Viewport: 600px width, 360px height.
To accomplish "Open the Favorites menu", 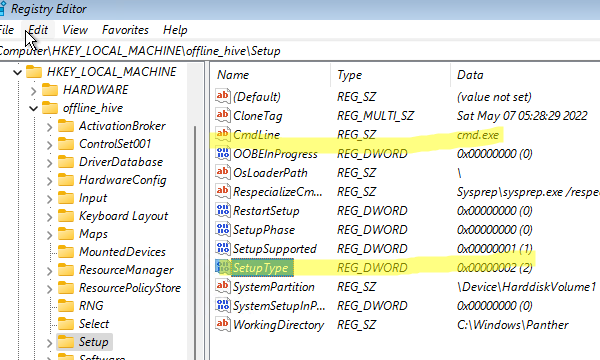I will pos(125,30).
